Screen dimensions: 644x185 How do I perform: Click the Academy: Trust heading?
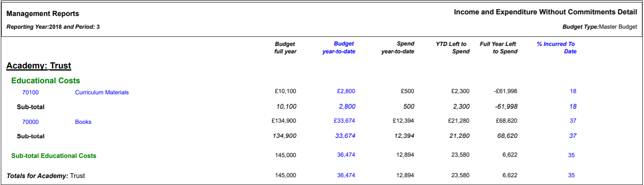(x=38, y=66)
